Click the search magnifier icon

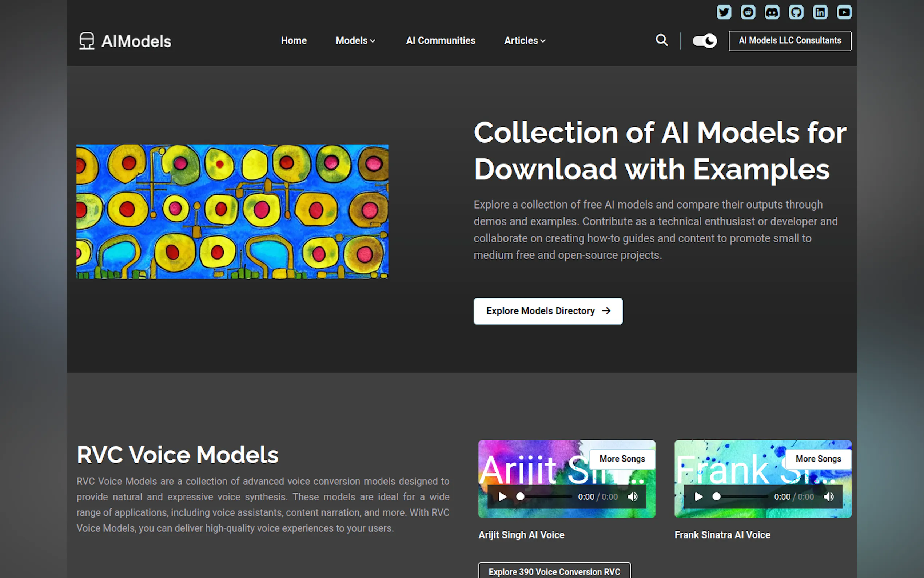662,40
